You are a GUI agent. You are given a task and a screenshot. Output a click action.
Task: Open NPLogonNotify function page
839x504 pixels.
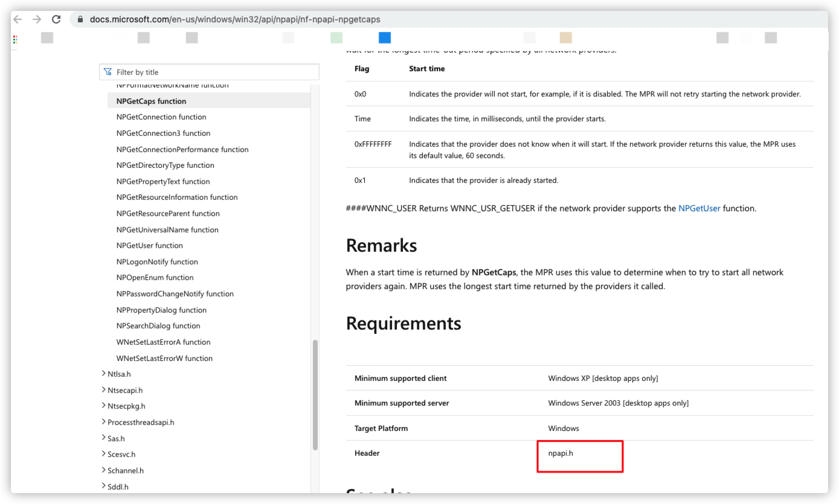click(157, 262)
